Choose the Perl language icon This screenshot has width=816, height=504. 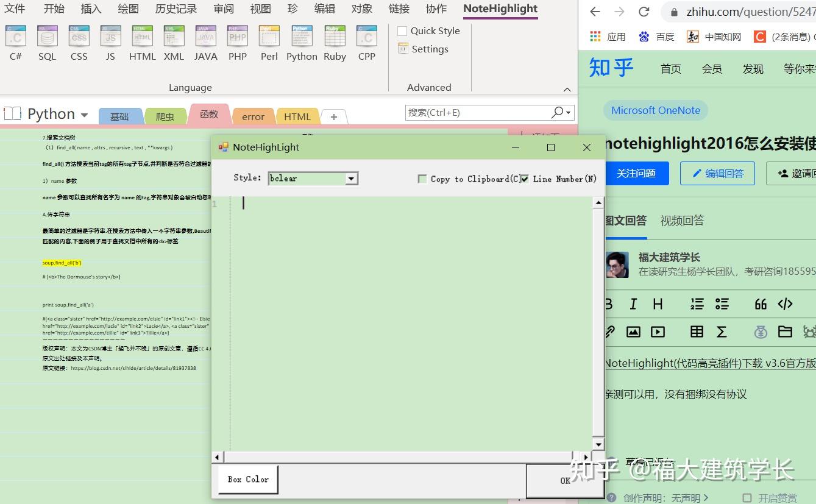click(269, 43)
